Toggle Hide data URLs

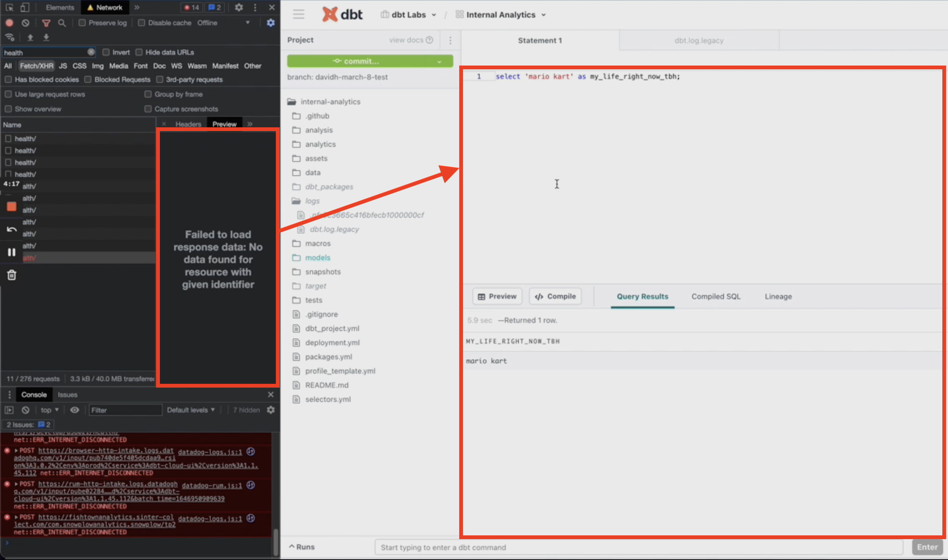[x=139, y=52]
